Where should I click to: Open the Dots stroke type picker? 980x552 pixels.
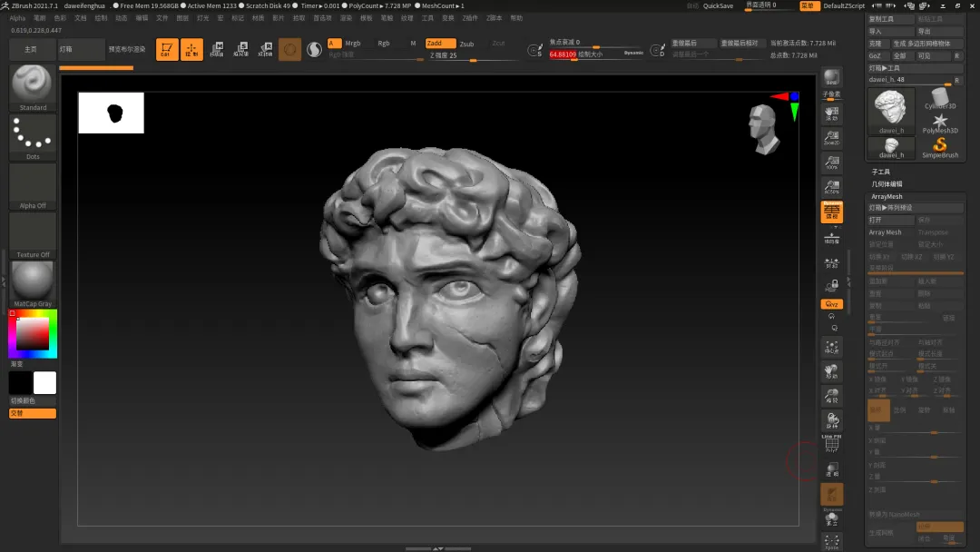tap(33, 134)
